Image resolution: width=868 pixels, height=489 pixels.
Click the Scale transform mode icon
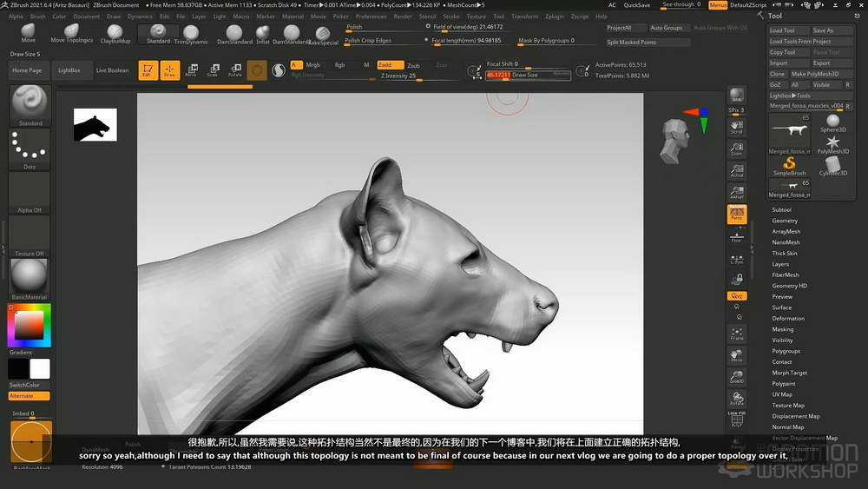(214, 70)
